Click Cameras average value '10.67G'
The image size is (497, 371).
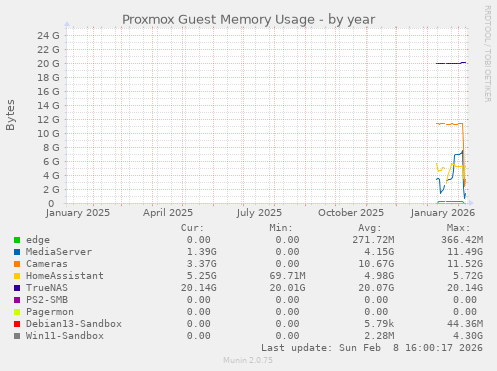(x=376, y=264)
